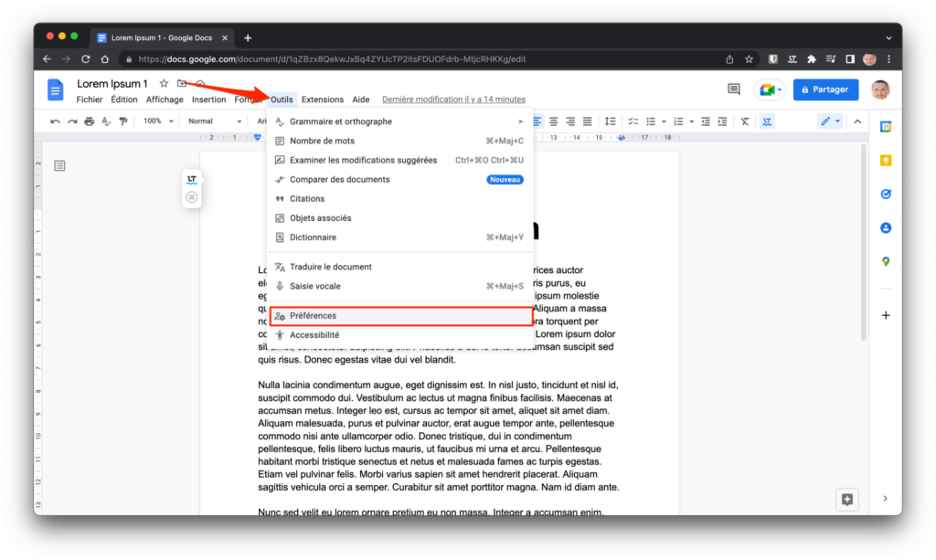This screenshot has width=936, height=560.
Task: Click the floating LanguageTool LT badge
Action: point(192,179)
